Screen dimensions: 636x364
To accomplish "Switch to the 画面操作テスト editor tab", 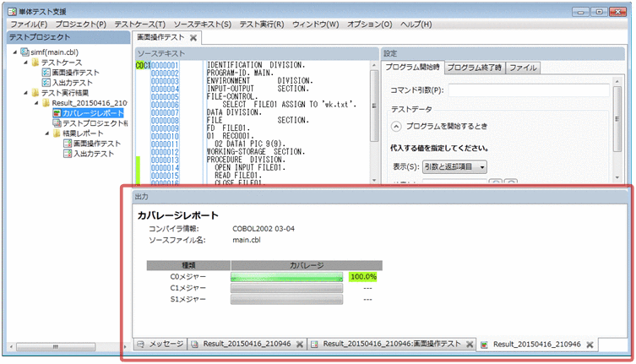I will click(160, 37).
